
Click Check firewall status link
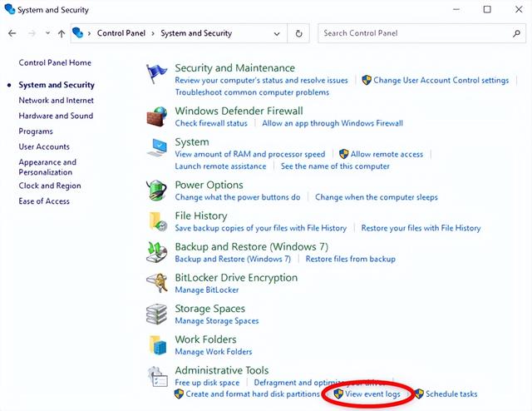211,123
